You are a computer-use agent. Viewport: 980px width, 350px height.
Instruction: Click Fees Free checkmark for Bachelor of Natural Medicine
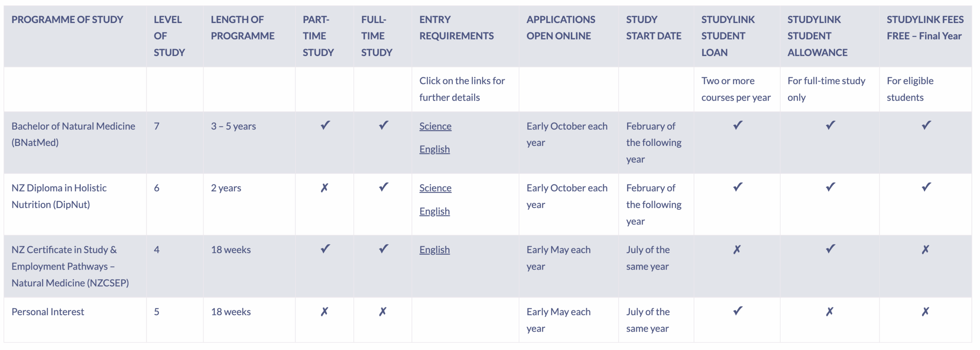click(926, 125)
